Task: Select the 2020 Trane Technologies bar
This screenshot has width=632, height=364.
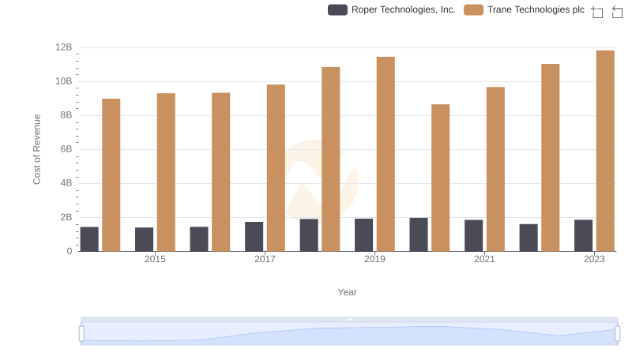Action: pyautogui.click(x=440, y=178)
